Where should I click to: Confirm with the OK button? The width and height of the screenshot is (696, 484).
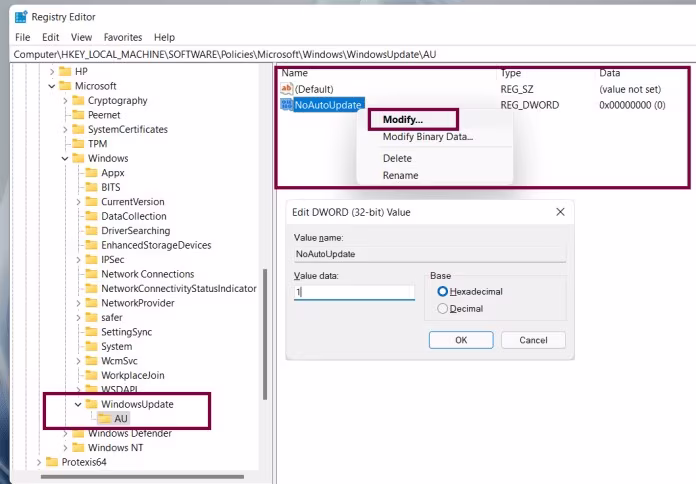coord(461,340)
